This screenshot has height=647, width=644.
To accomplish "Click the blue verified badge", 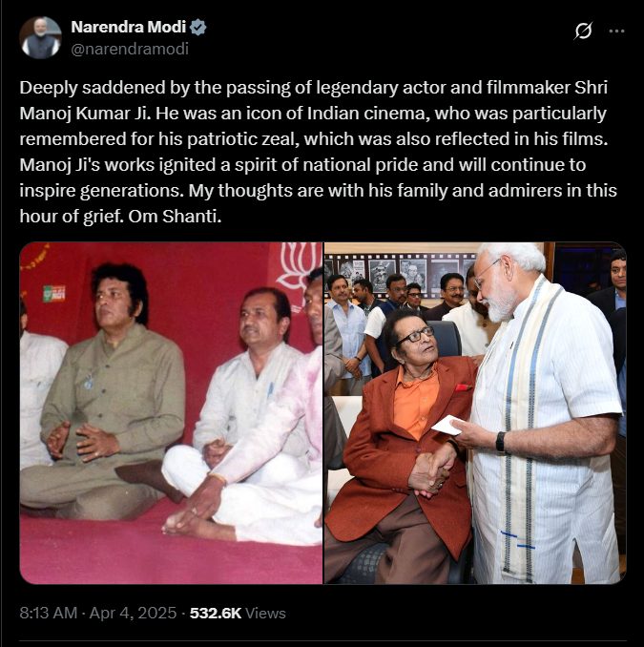I will pyautogui.click(x=198, y=28).
